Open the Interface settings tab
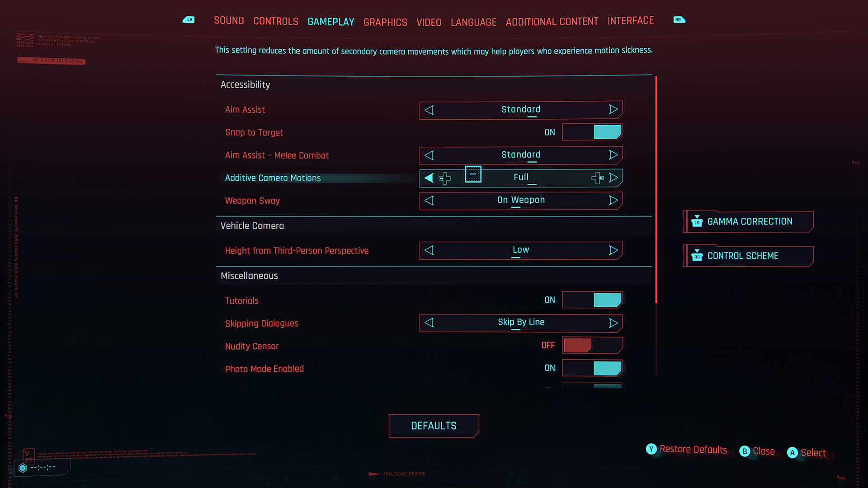868x488 pixels. tap(630, 20)
